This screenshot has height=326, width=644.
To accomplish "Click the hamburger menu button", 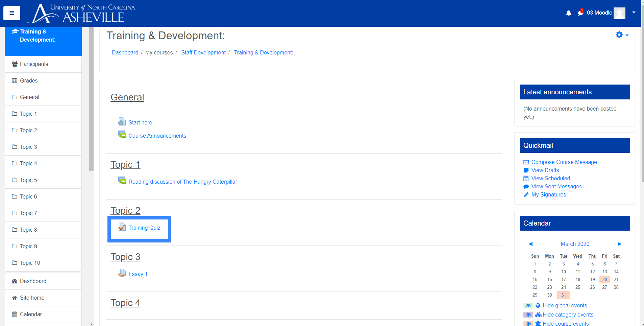I will coord(12,13).
